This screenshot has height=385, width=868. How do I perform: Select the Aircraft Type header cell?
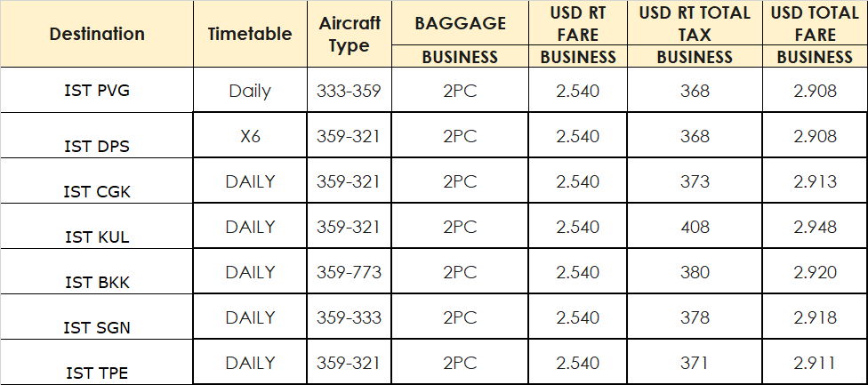coord(350,35)
